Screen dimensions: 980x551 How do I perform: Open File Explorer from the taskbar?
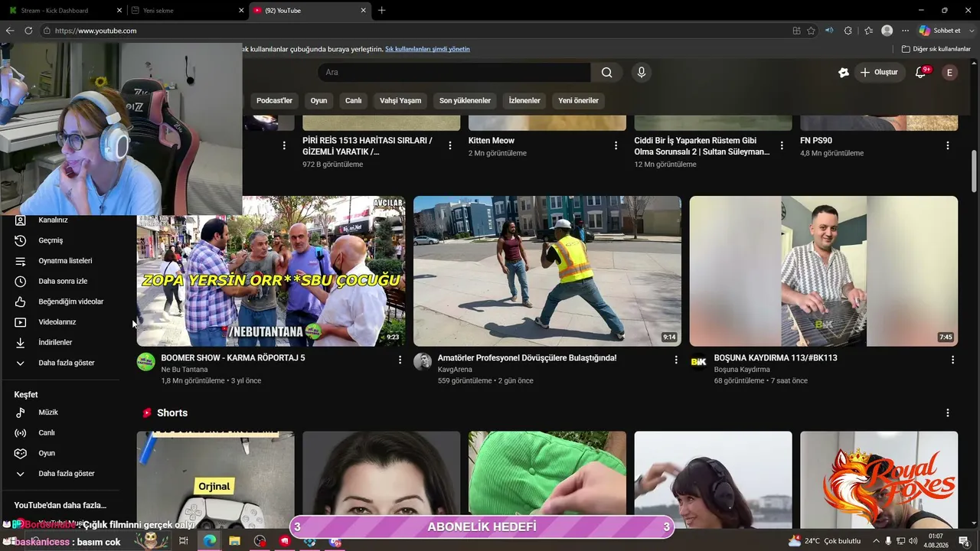point(234,541)
